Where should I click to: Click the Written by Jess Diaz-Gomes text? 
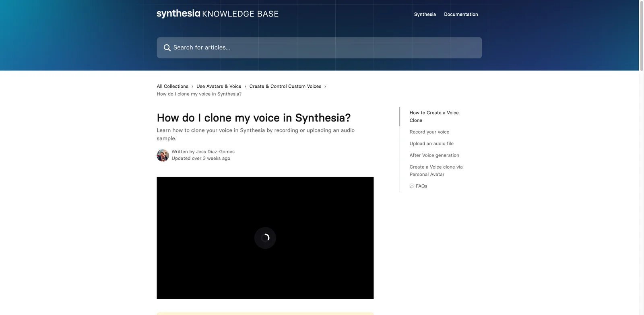pos(203,152)
